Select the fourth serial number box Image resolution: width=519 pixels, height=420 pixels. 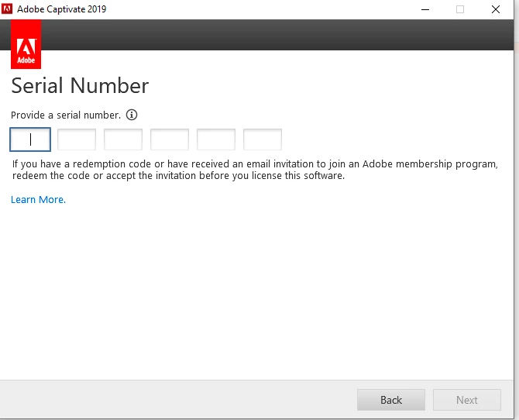[170, 139]
